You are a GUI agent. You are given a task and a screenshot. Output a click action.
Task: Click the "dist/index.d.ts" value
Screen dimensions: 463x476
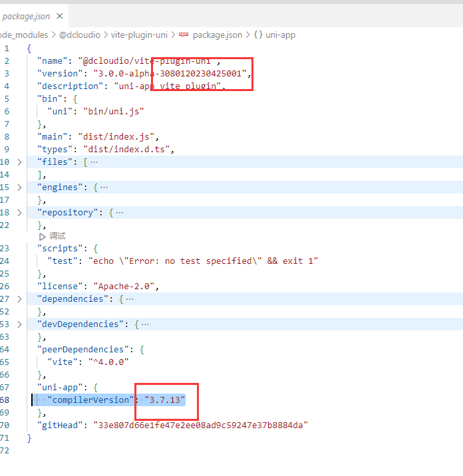126,150
